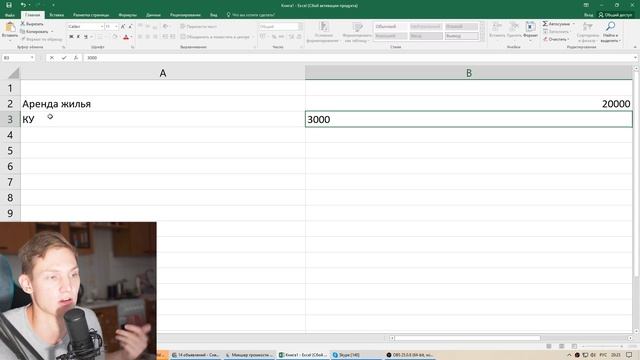Switch to the Вставка tab
640x360 pixels.
pos(56,15)
